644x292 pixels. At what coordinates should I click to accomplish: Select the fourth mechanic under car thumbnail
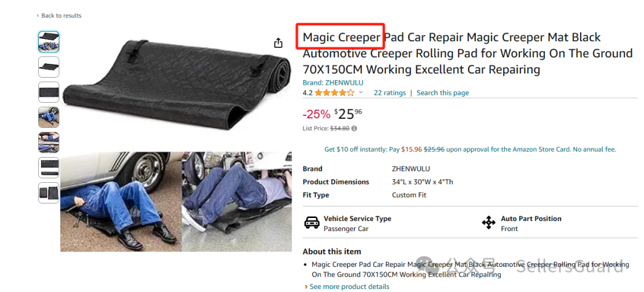[x=49, y=117]
